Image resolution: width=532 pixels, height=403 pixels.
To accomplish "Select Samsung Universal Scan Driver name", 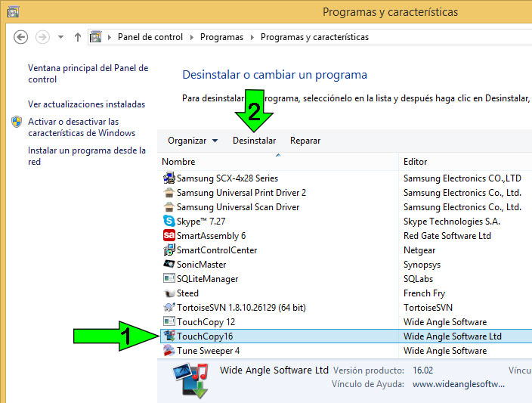I will 238,207.
